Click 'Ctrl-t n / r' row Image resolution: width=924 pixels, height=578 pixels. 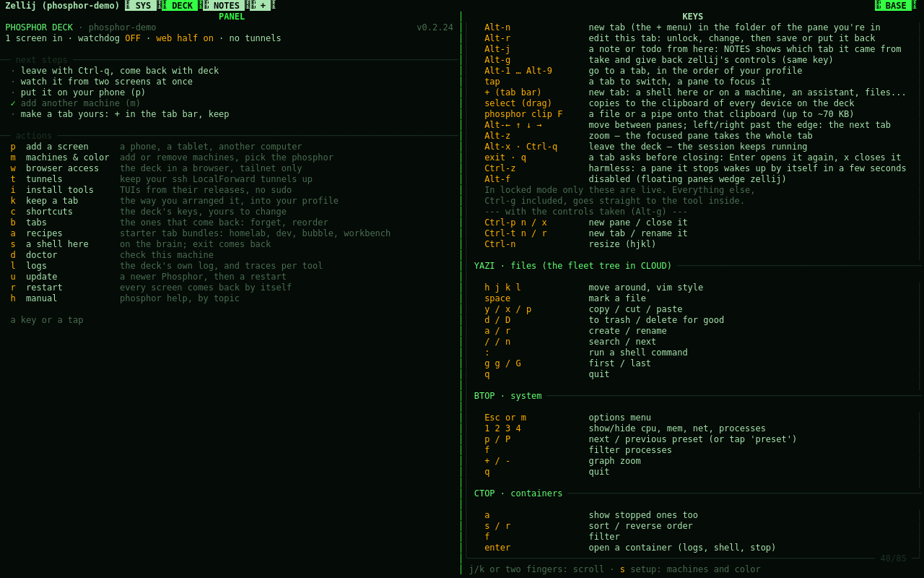tap(586, 233)
